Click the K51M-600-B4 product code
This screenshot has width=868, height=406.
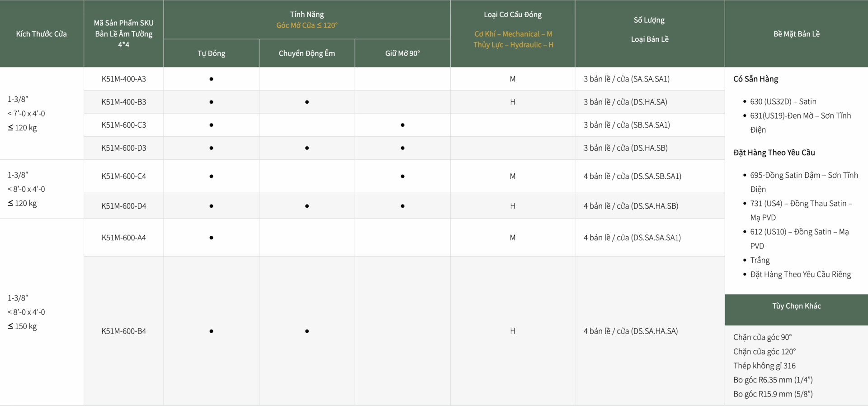(x=123, y=331)
